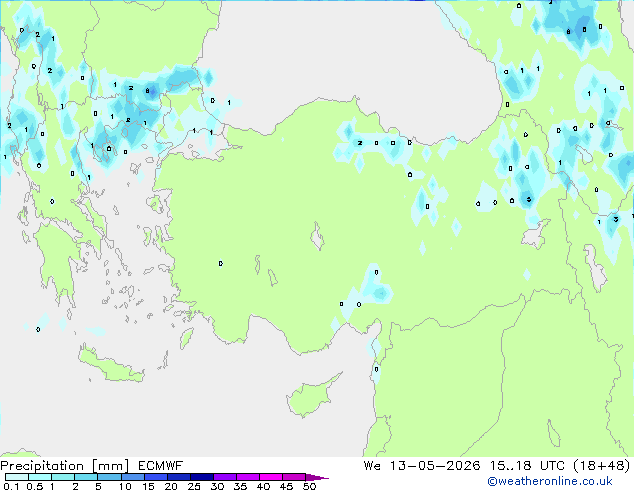Pick the 2–5 mm legend color box

pyautogui.click(x=86, y=477)
